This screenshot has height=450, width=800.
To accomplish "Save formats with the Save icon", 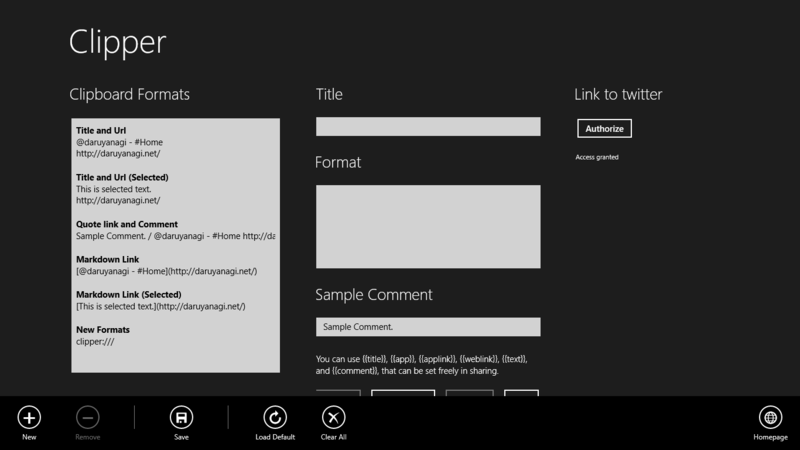I will pyautogui.click(x=182, y=417).
